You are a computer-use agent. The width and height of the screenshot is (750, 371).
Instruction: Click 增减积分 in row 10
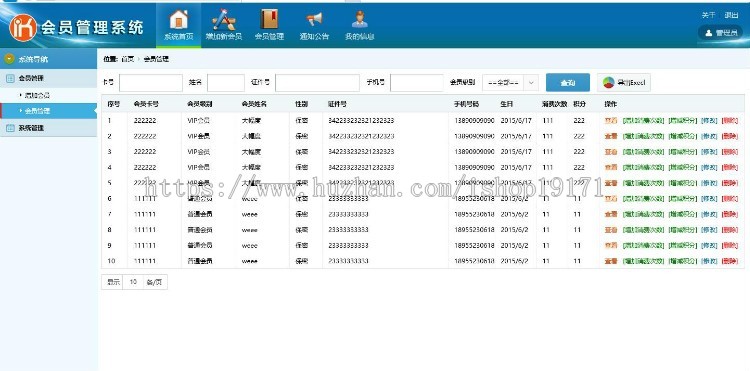pyautogui.click(x=683, y=261)
